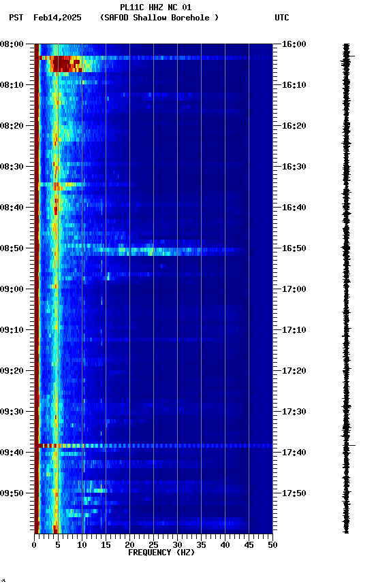Viewport: 376px width, 588px height.
Task: Click the 09:10 PST time label
Action: pyautogui.click(x=12, y=330)
